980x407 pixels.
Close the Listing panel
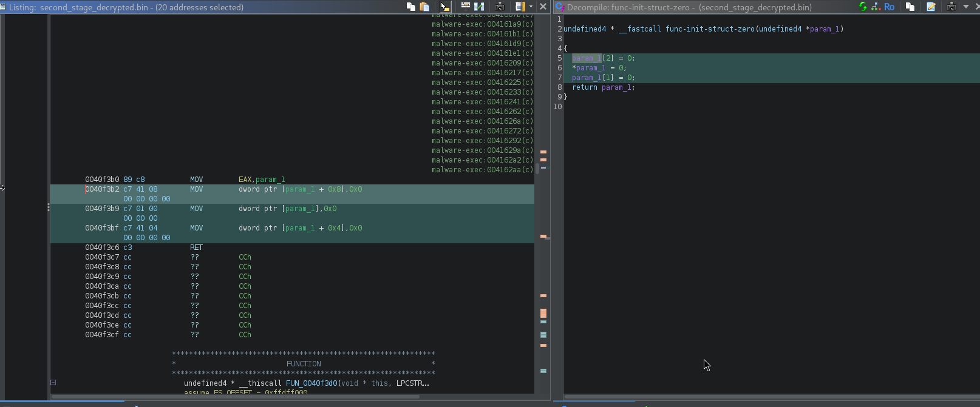click(x=543, y=7)
